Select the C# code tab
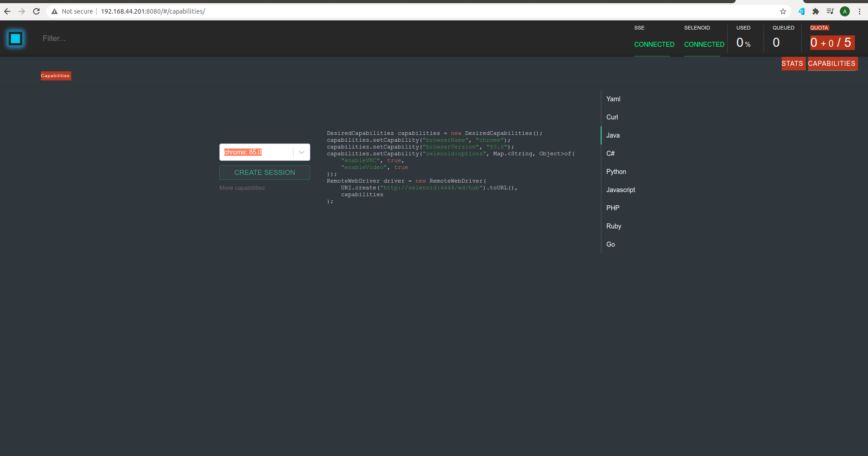 610,154
